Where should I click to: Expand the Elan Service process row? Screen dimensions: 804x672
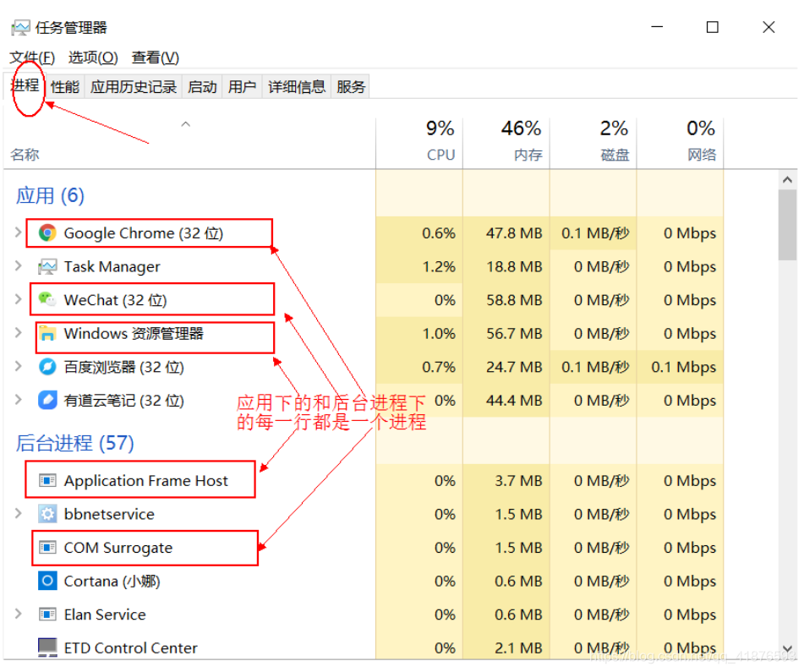(18, 614)
